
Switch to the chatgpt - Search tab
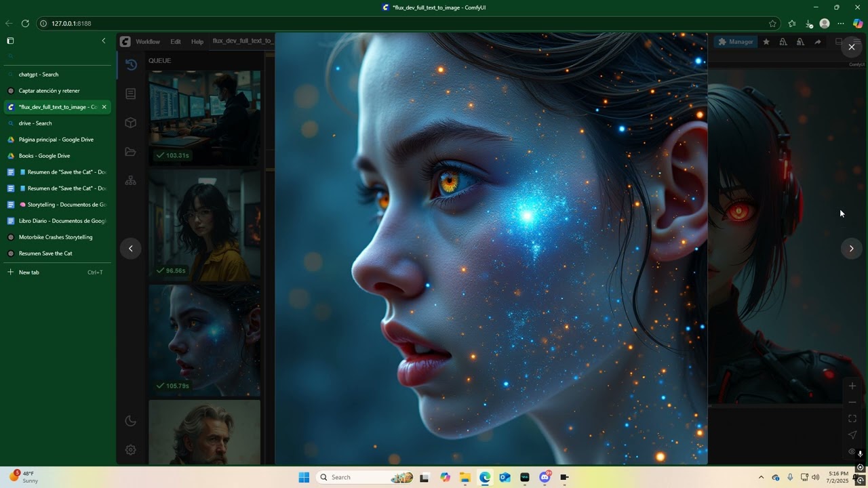[x=57, y=75]
